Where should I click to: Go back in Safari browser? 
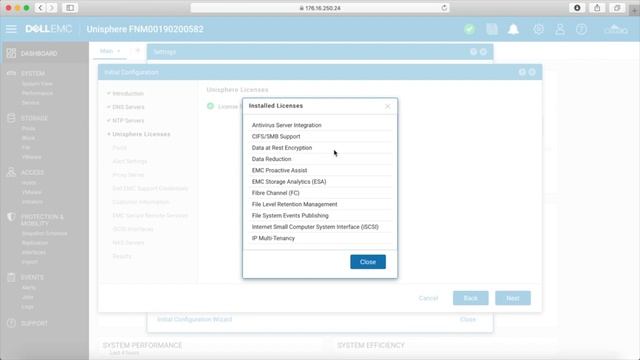tap(40, 8)
